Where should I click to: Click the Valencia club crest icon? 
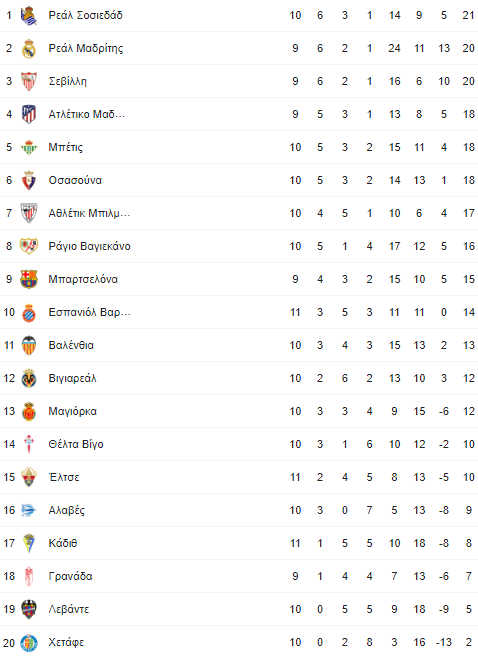[x=29, y=345]
